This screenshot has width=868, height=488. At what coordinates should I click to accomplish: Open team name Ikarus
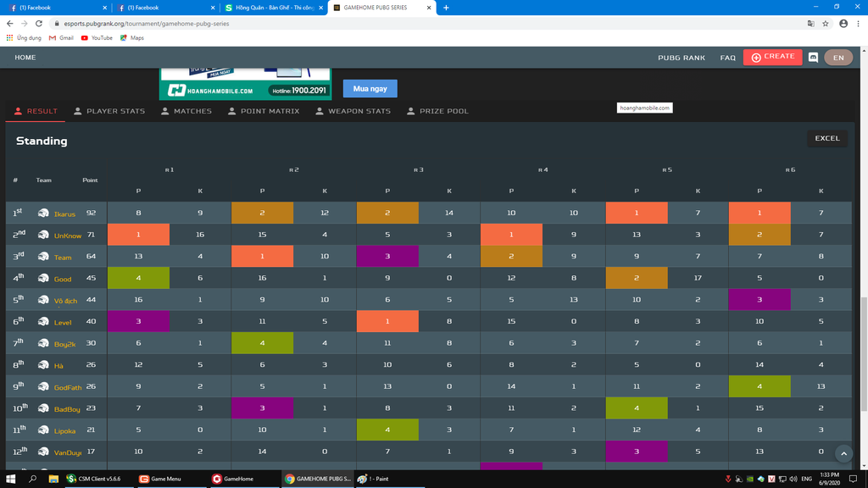point(64,214)
